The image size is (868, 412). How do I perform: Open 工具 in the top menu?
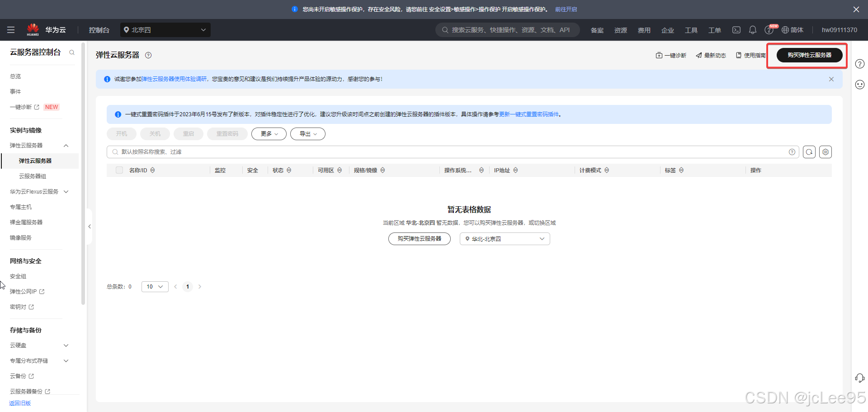pos(691,30)
